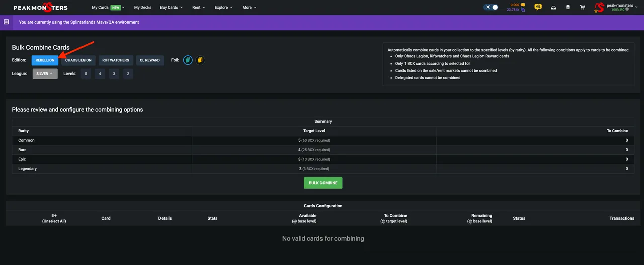Image resolution: width=644 pixels, height=265 pixels.
Task: Click the Transactions column header
Action: [x=622, y=218]
